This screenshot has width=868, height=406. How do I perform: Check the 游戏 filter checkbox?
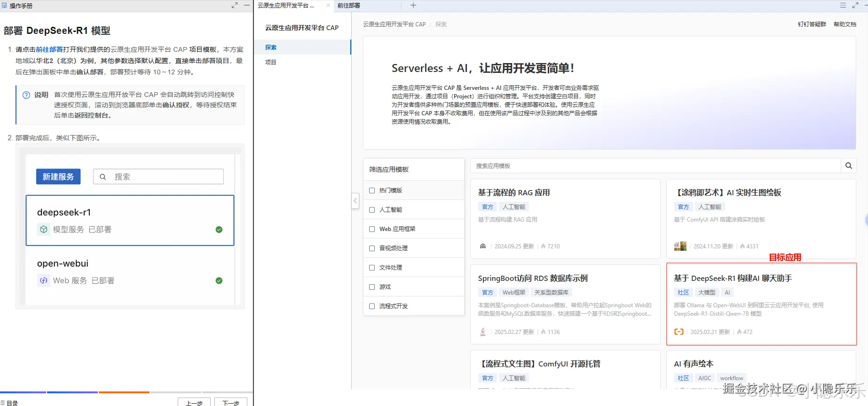[x=372, y=287]
